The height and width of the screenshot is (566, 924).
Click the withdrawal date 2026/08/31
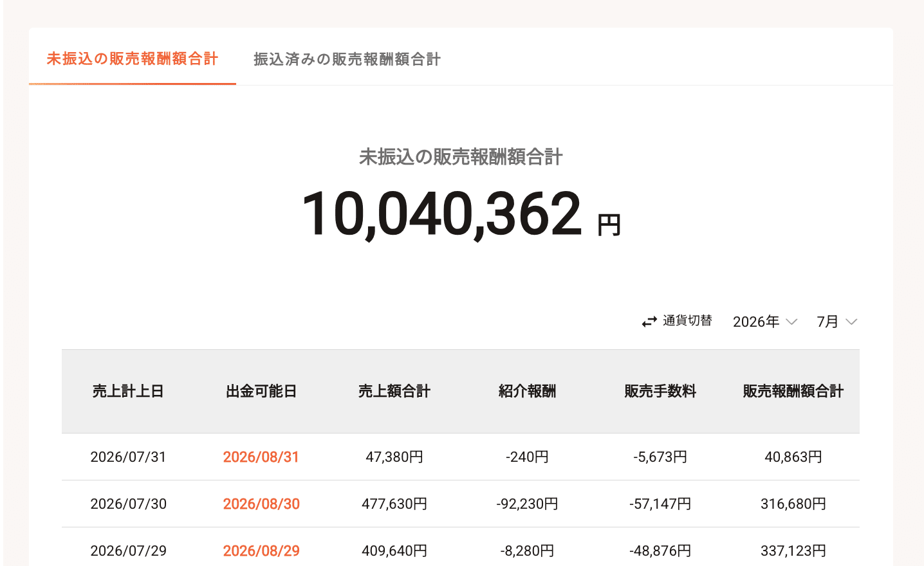(x=261, y=457)
